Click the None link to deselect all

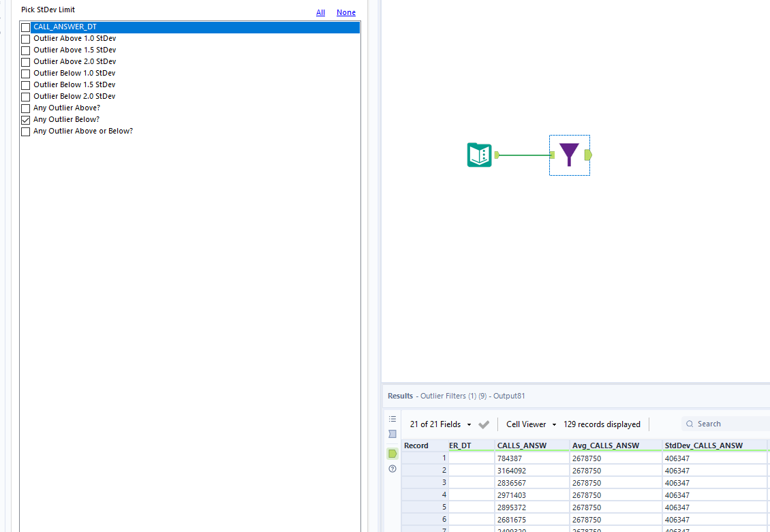click(x=346, y=12)
